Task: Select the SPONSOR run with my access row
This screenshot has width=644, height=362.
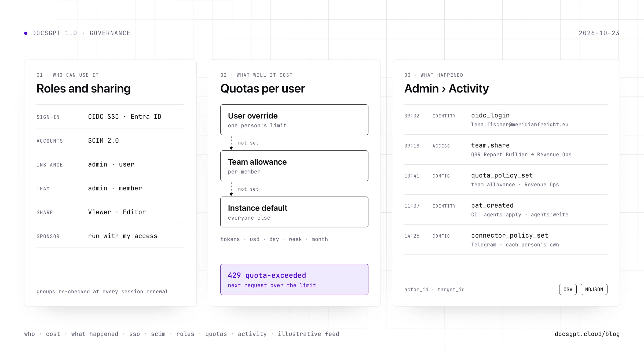Action: (110, 236)
